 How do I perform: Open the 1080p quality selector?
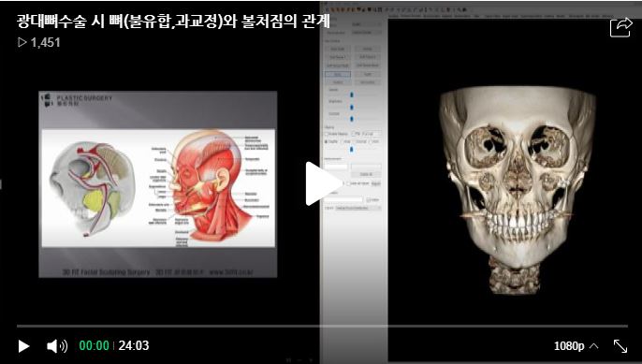pyautogui.click(x=576, y=346)
